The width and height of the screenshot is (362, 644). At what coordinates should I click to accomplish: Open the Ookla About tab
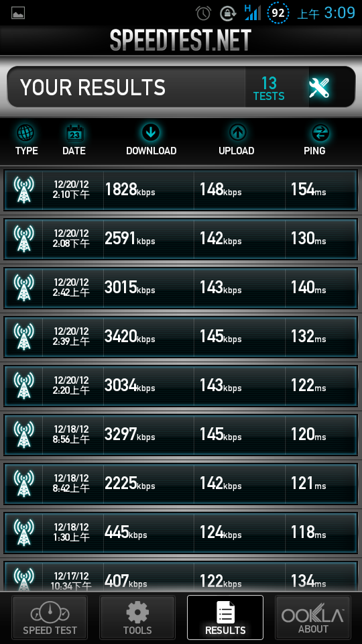pos(313,617)
